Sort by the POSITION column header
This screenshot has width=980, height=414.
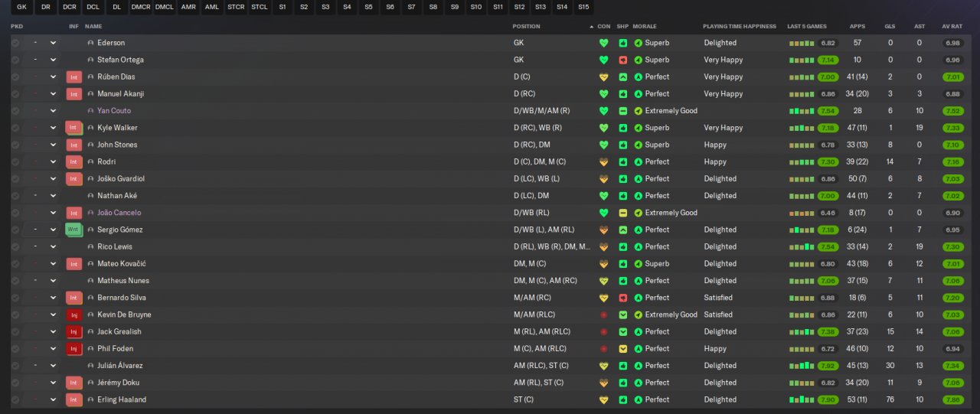(526, 27)
